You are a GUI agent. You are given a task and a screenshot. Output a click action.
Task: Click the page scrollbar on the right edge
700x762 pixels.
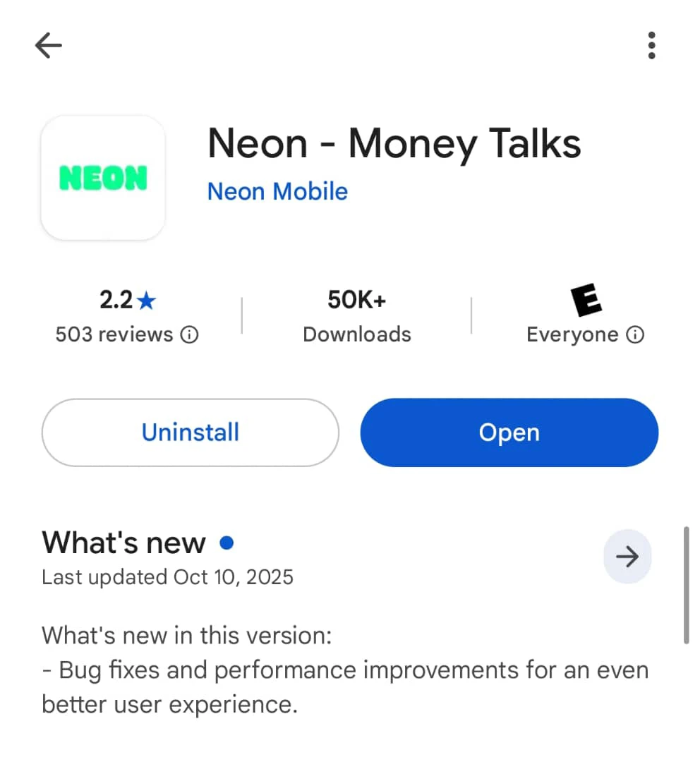686,584
